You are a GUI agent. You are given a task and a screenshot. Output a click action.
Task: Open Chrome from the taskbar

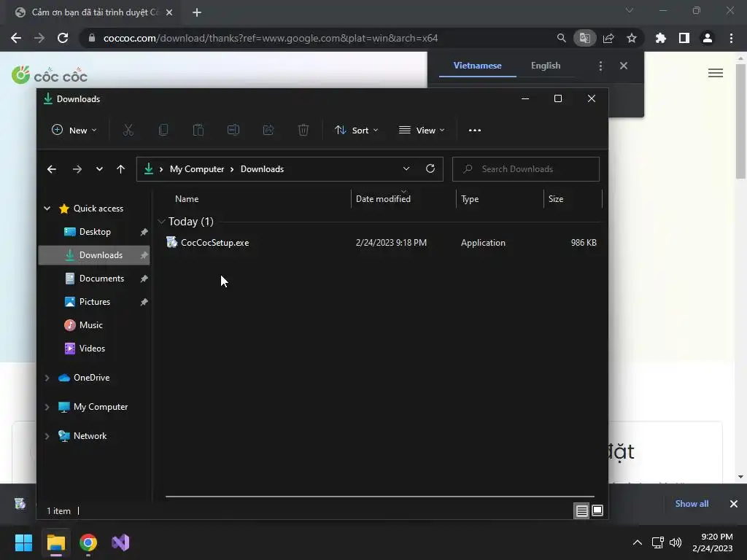click(x=88, y=542)
